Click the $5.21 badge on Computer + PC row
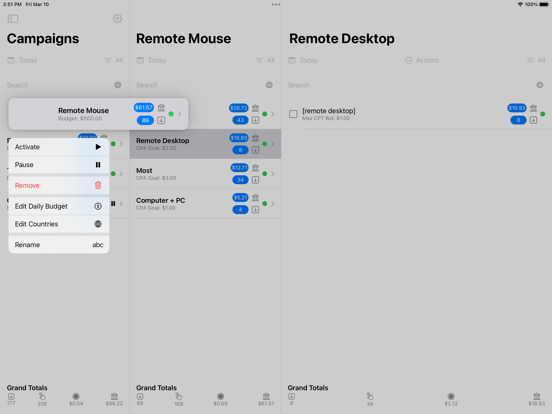 tap(240, 197)
